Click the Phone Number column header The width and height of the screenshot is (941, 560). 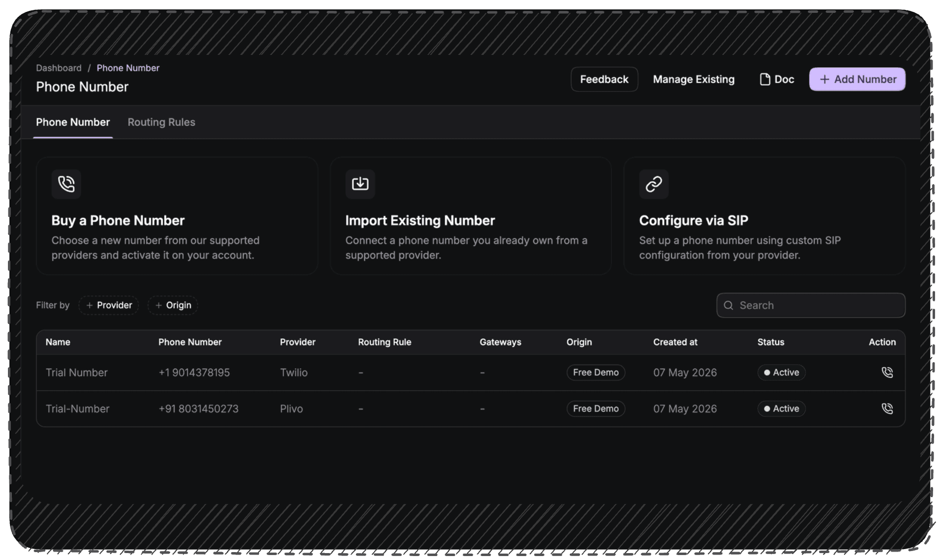click(x=190, y=342)
